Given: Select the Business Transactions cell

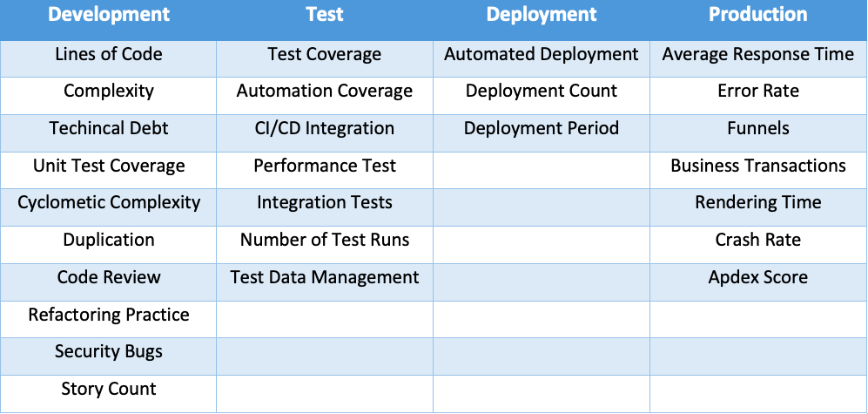Looking at the screenshot, I should [757, 166].
